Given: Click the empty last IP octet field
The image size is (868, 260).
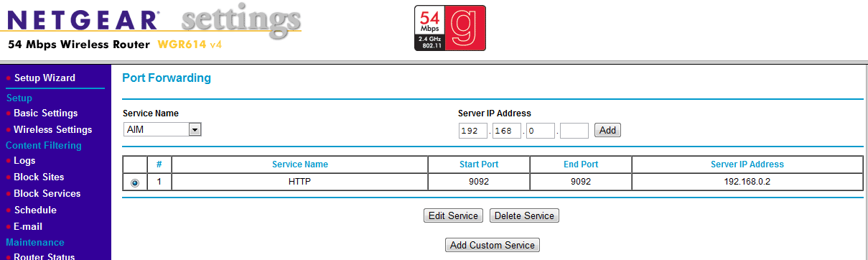Looking at the screenshot, I should [574, 131].
